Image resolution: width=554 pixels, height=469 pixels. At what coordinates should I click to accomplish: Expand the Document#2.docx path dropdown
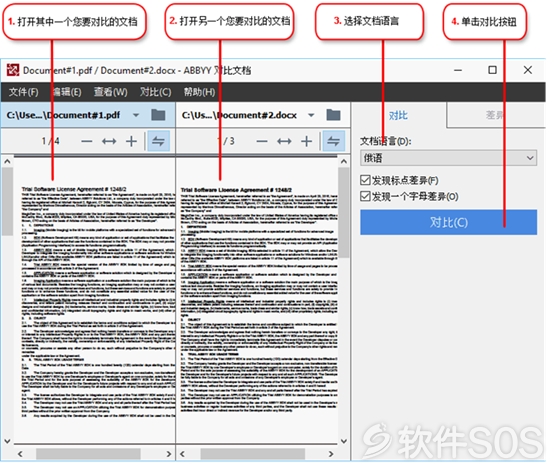click(311, 115)
